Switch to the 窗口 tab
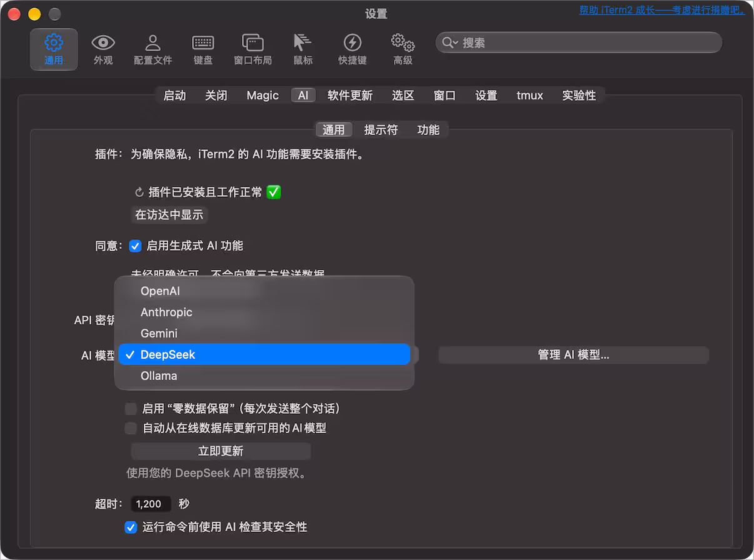The width and height of the screenshot is (754, 560). [x=445, y=96]
